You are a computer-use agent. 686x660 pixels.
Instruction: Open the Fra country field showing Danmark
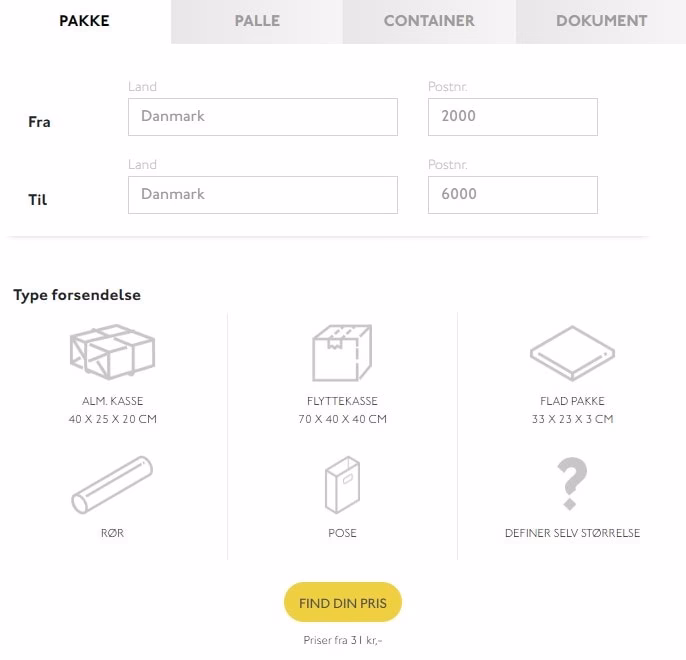pos(262,117)
